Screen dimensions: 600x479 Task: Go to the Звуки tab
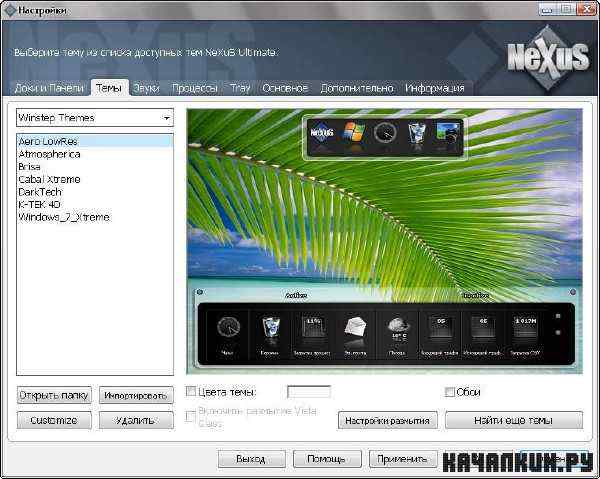click(146, 88)
